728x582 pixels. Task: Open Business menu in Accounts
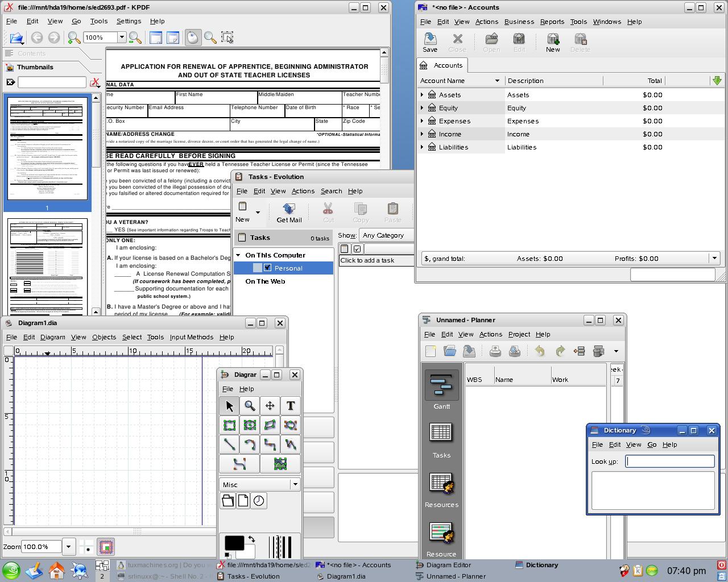519,22
